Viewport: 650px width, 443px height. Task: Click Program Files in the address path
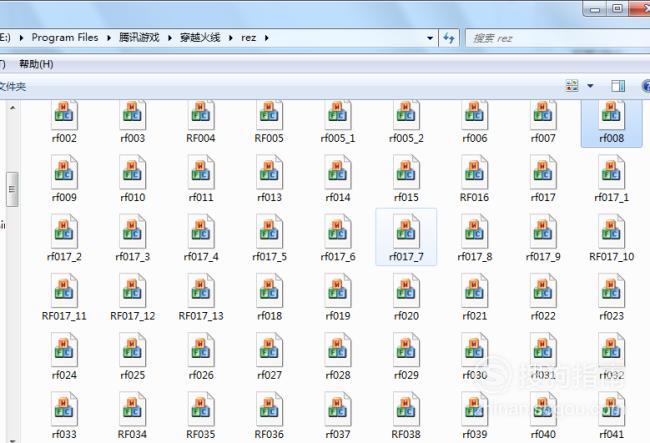pyautogui.click(x=65, y=38)
